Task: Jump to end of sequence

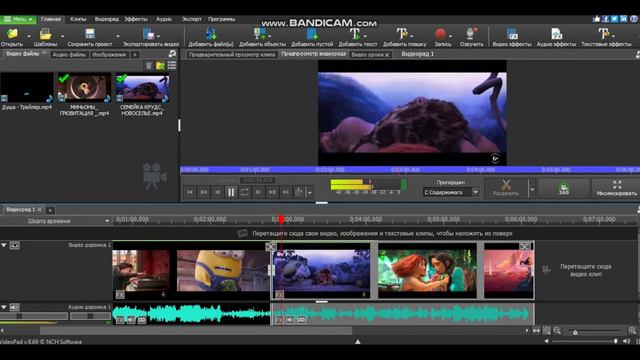Action: click(x=286, y=192)
